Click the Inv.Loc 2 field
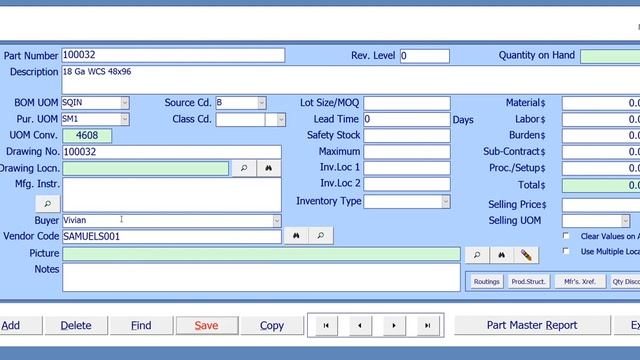This screenshot has height=360, width=640. (407, 184)
